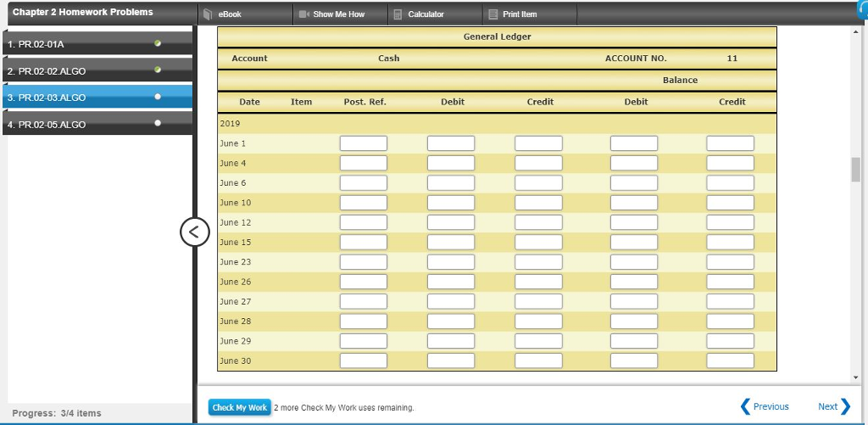This screenshot has height=425, width=868.
Task: Click June 26 Credit field
Action: pyautogui.click(x=538, y=282)
